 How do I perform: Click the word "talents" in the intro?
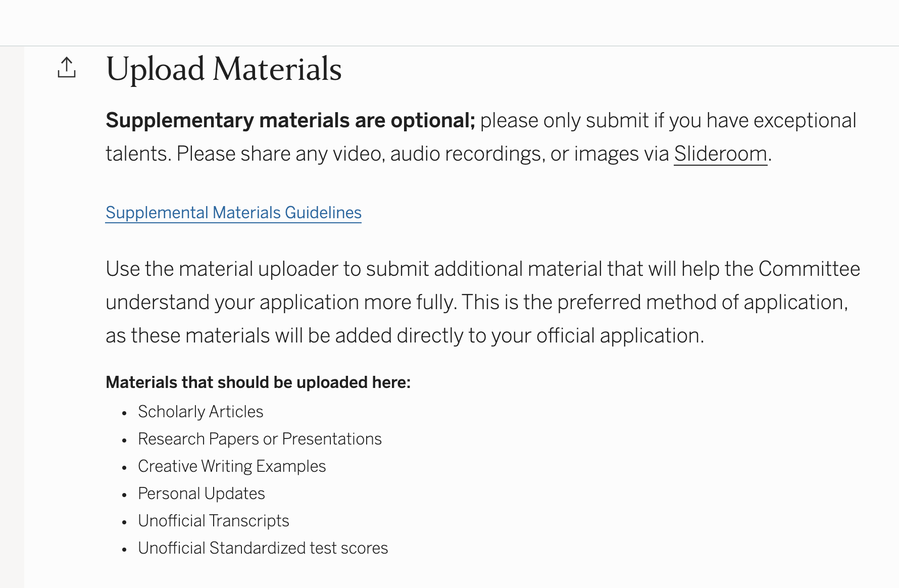point(135,154)
